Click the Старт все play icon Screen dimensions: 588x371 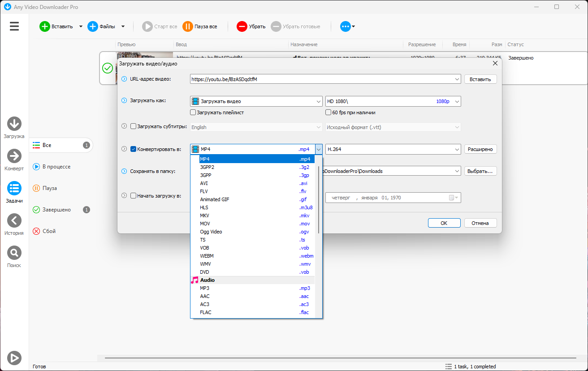pos(147,26)
